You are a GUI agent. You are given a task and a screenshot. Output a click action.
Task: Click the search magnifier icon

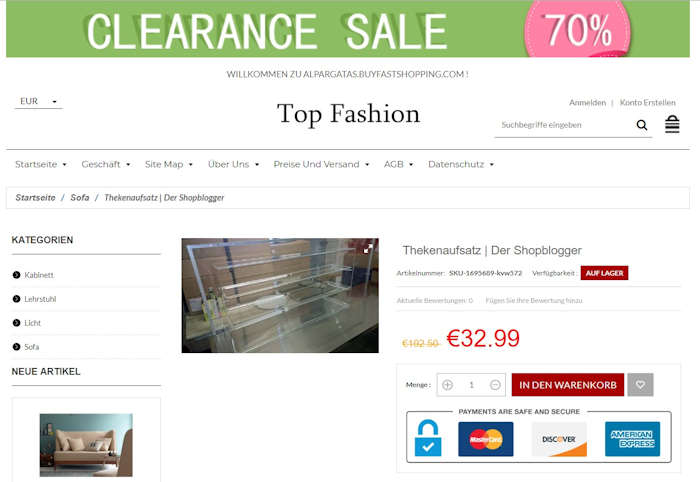(x=642, y=125)
